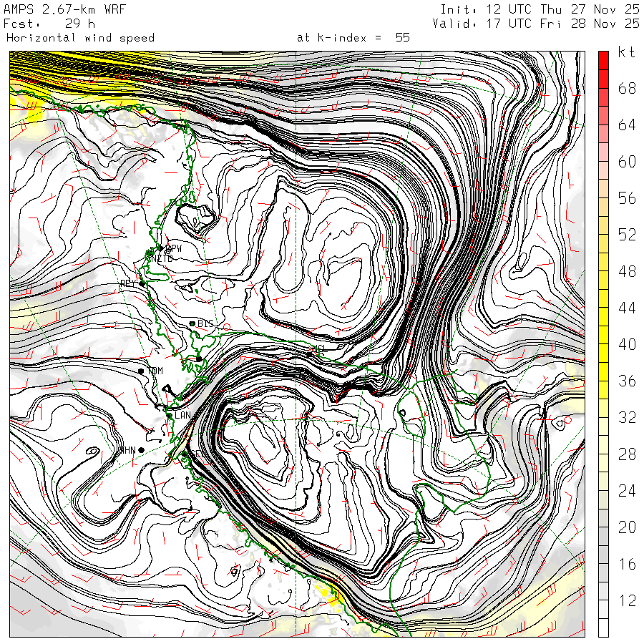The image size is (644, 644).
Task: Click the red circle marker near the right map edge
Action: point(567,420)
